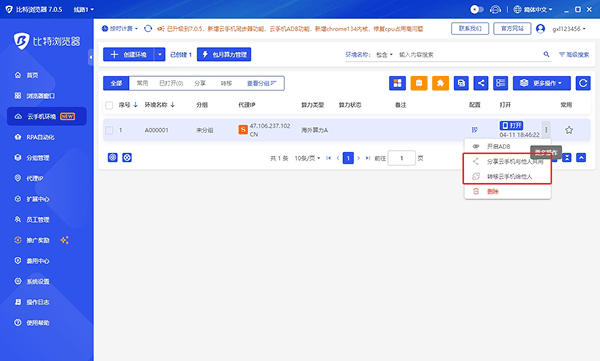Open the 更多操作 dropdown button
This screenshot has height=361, width=600.
point(541,83)
